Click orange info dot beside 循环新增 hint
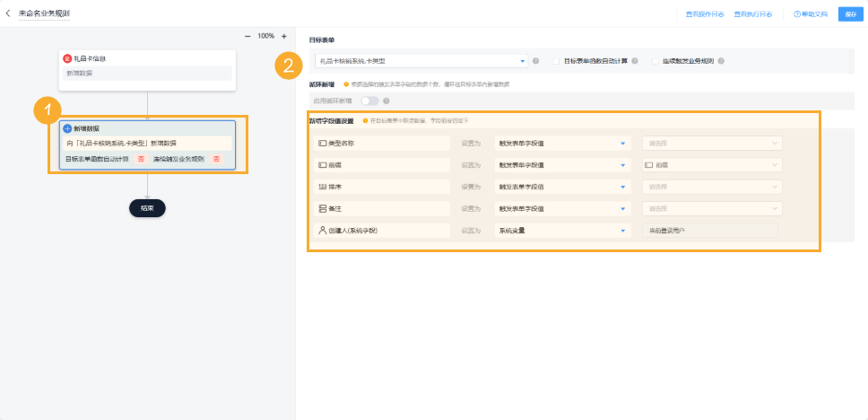Screen dimensions: 868x420 (346, 84)
